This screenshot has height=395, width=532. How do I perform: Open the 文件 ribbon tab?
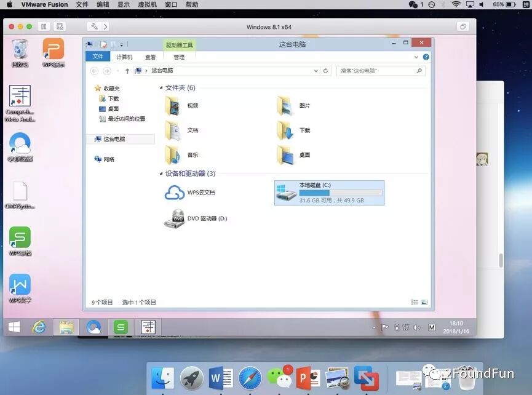[x=98, y=57]
